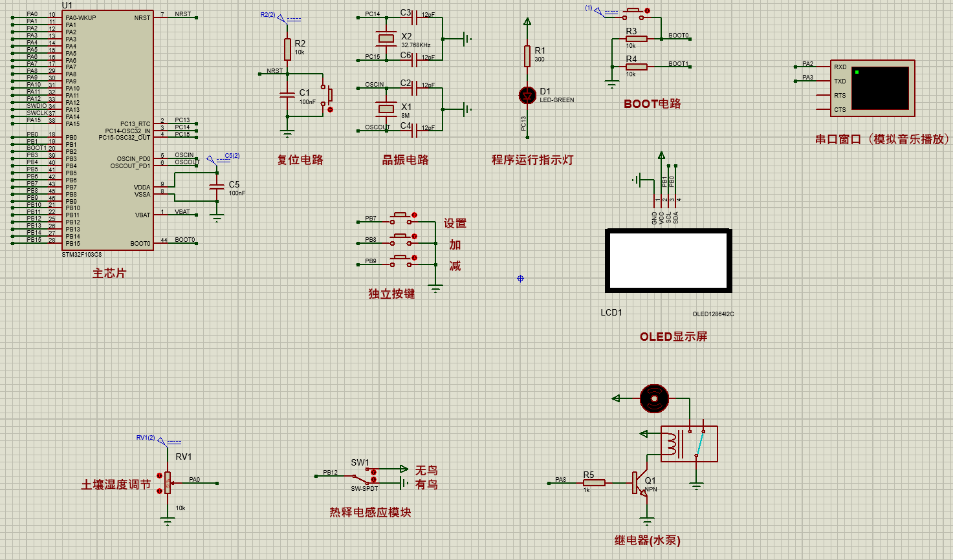Toggle the latch dot on PB9 button
Image resolution: width=953 pixels, height=560 pixels.
415,257
